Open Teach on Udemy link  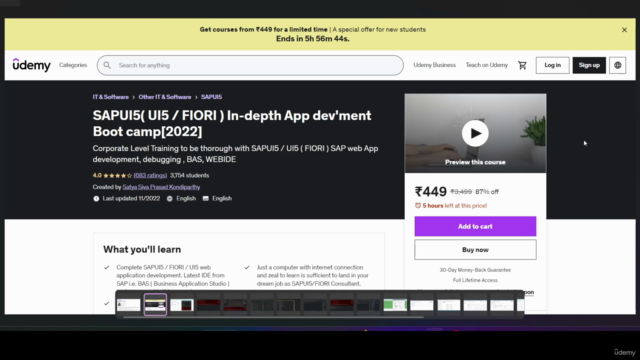(487, 65)
